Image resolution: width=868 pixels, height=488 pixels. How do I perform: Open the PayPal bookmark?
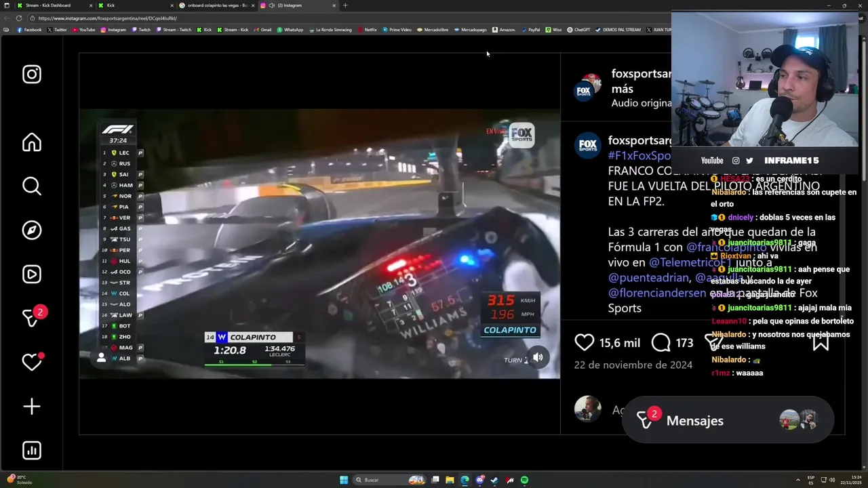531,30
